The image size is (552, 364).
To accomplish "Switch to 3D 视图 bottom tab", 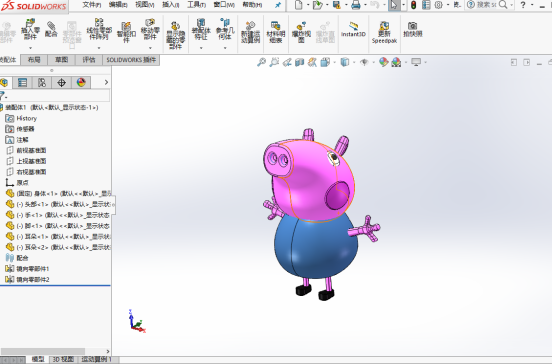I will (63, 359).
